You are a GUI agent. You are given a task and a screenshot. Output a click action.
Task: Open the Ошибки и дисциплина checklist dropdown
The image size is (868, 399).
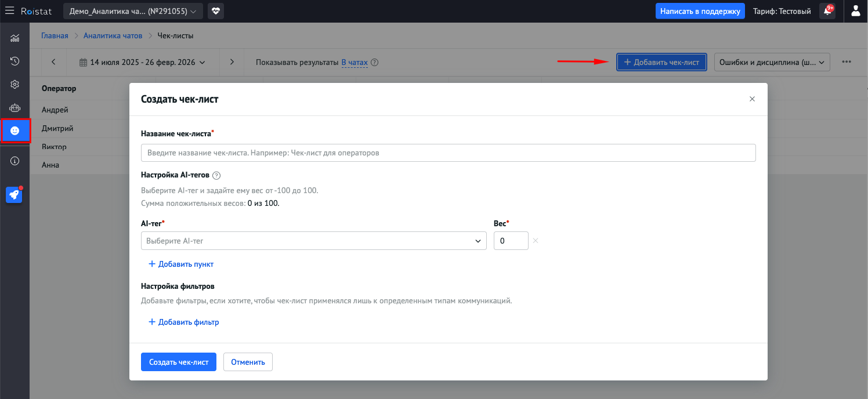tap(772, 62)
